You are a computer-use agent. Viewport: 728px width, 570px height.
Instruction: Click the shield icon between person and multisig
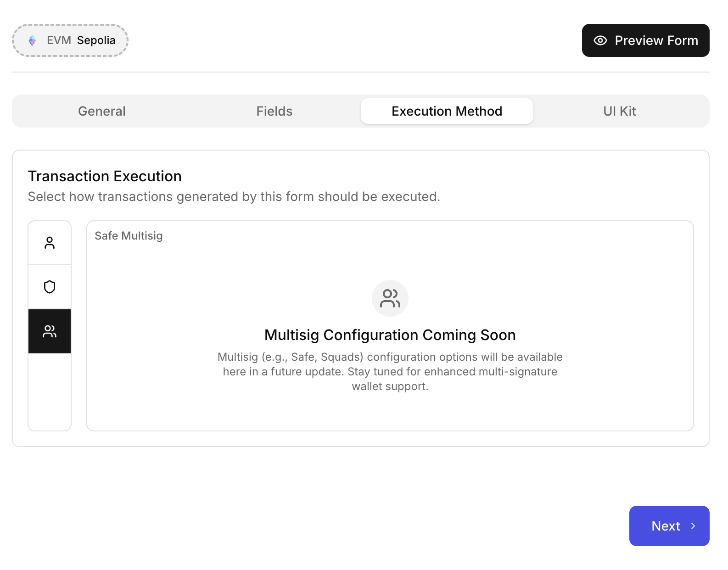[50, 287]
